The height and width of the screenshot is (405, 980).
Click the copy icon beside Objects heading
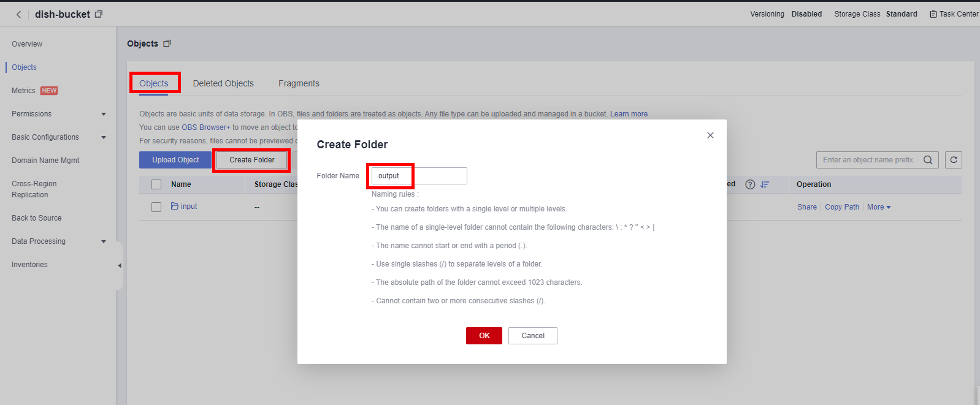point(167,44)
